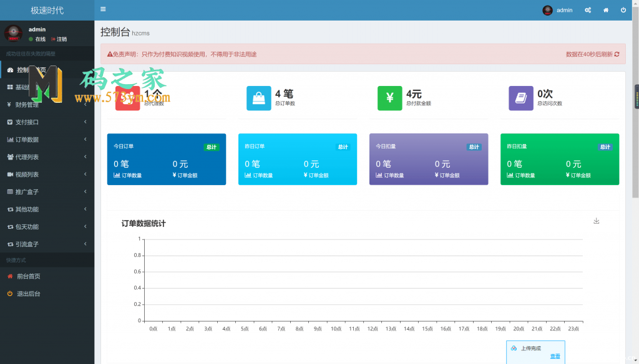The width and height of the screenshot is (639, 364).
Task: Click the icon beside 支付接口
Action: click(x=10, y=122)
